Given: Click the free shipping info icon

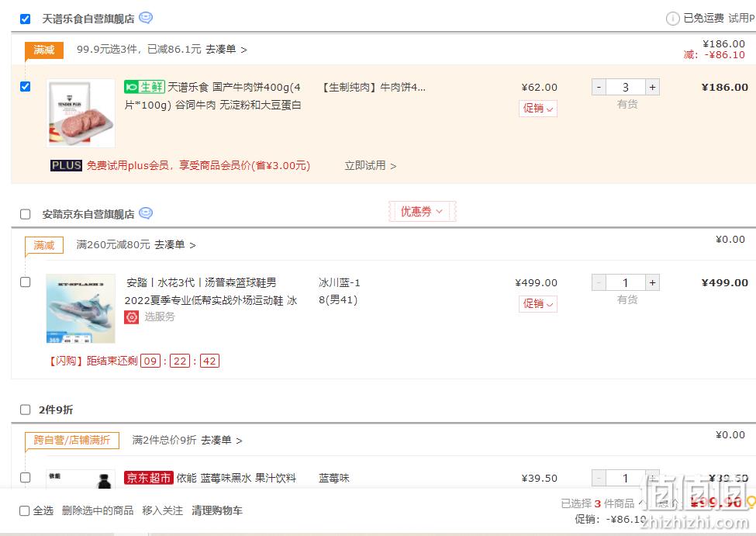Looking at the screenshot, I should click(672, 19).
